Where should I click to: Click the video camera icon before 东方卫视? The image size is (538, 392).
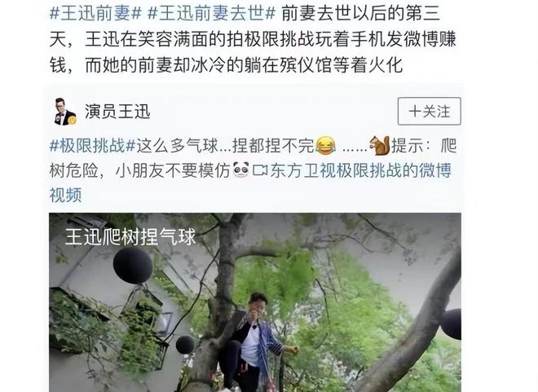click(x=260, y=170)
